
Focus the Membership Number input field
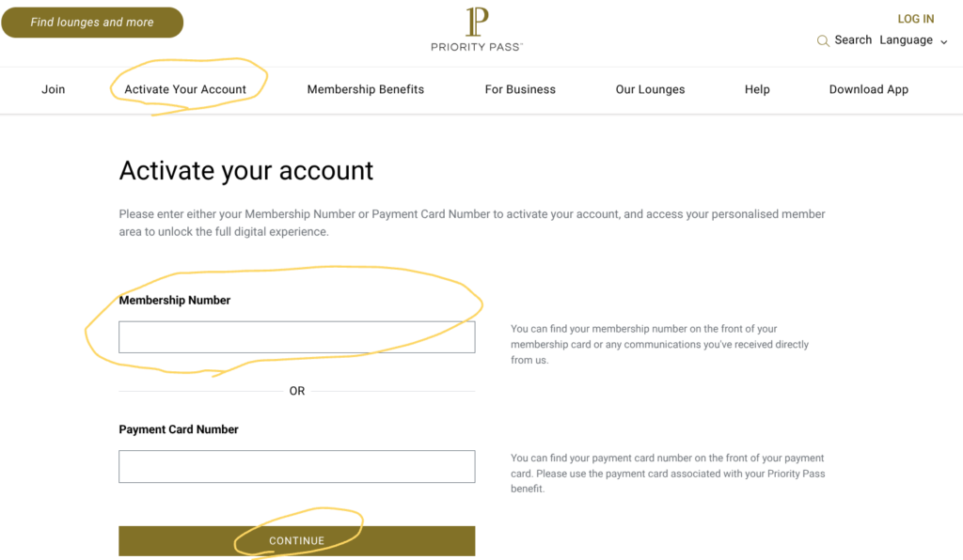tap(296, 337)
